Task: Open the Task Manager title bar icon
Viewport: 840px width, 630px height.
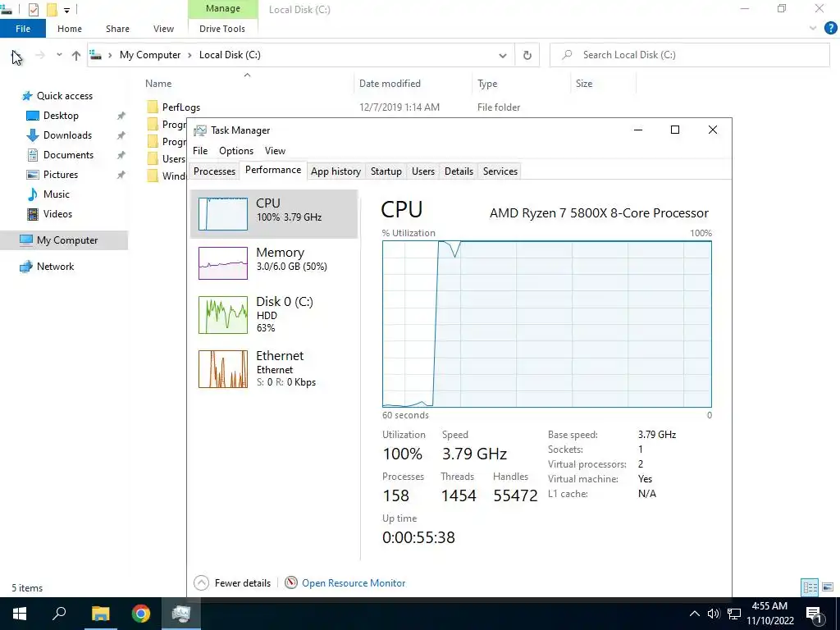Action: (x=200, y=130)
